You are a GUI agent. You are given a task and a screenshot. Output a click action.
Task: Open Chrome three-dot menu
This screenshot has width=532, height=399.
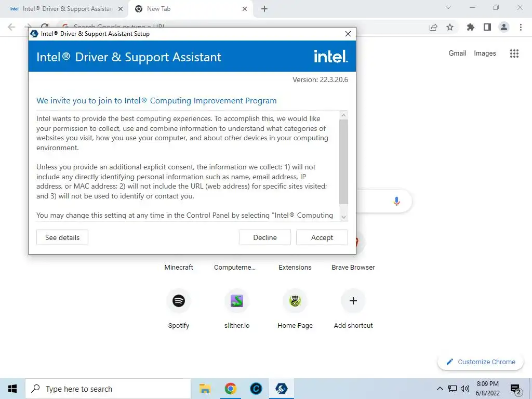(x=521, y=27)
